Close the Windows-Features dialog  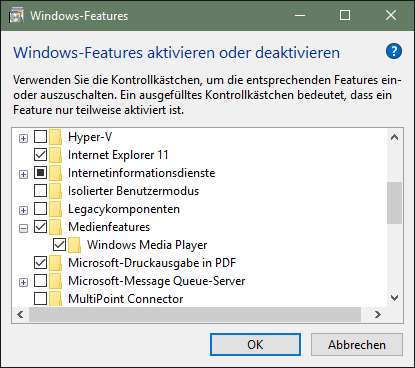(391, 15)
